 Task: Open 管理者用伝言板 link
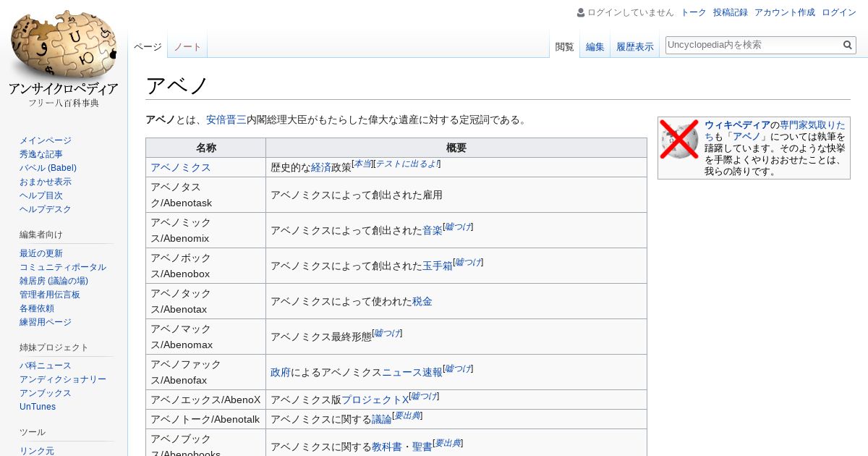coord(50,295)
